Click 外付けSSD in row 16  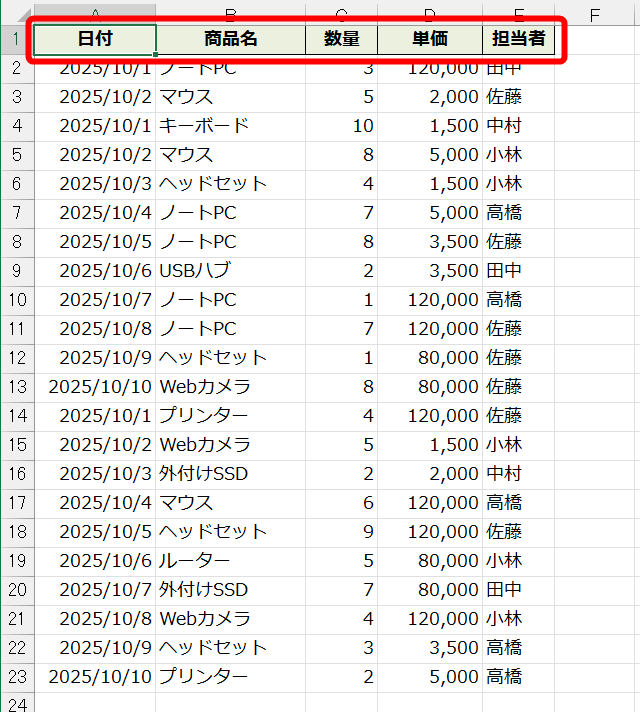coord(231,474)
